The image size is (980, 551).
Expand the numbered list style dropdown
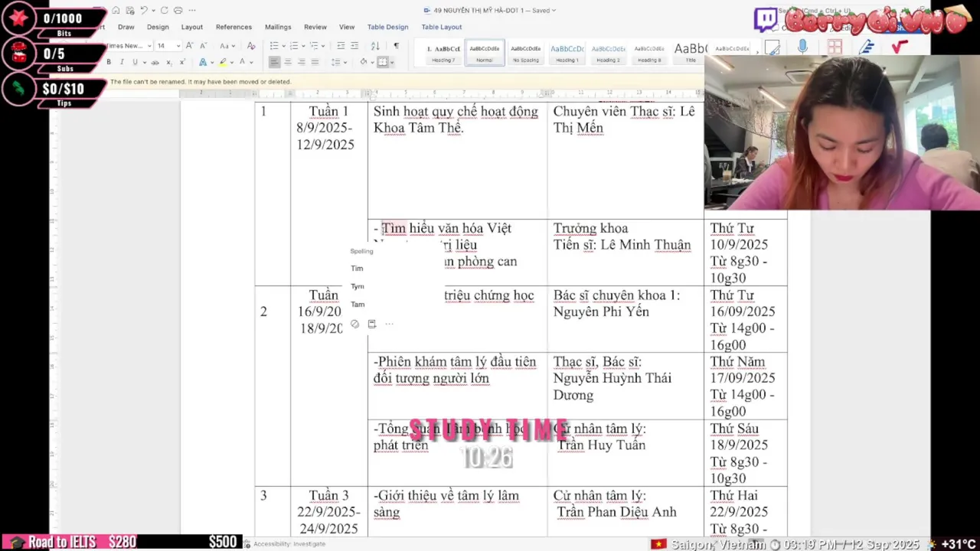[x=302, y=46]
